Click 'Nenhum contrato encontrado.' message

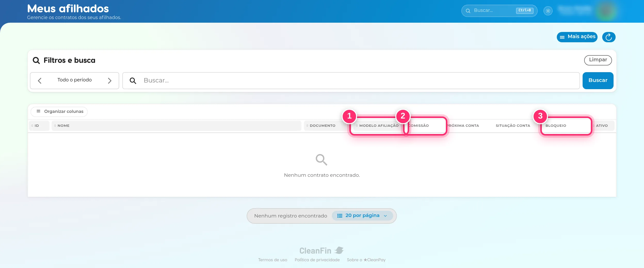(322, 175)
